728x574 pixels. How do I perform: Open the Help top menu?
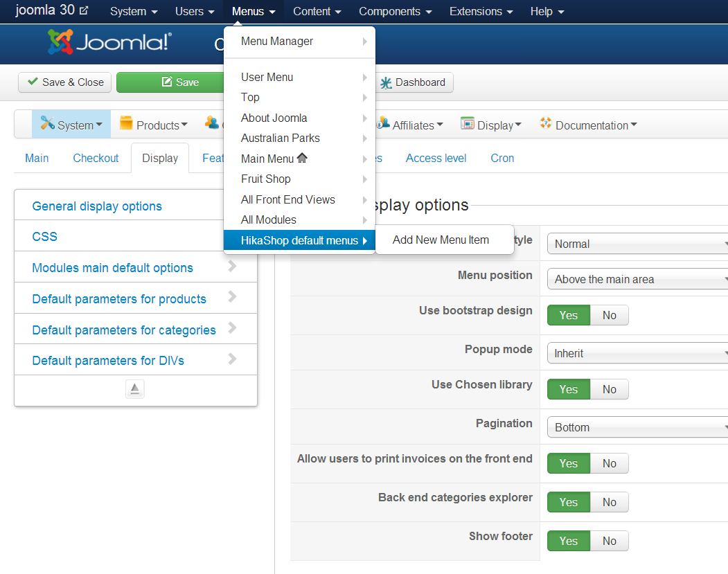(x=547, y=11)
